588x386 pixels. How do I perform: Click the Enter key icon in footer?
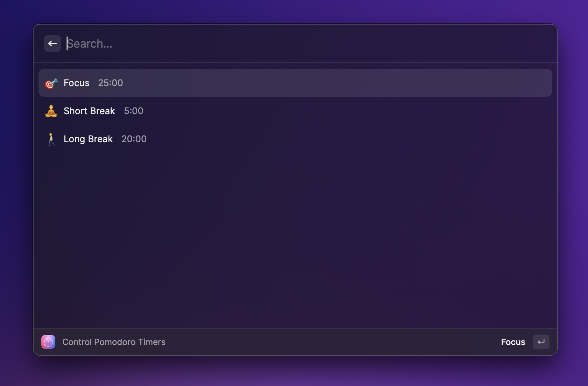541,342
